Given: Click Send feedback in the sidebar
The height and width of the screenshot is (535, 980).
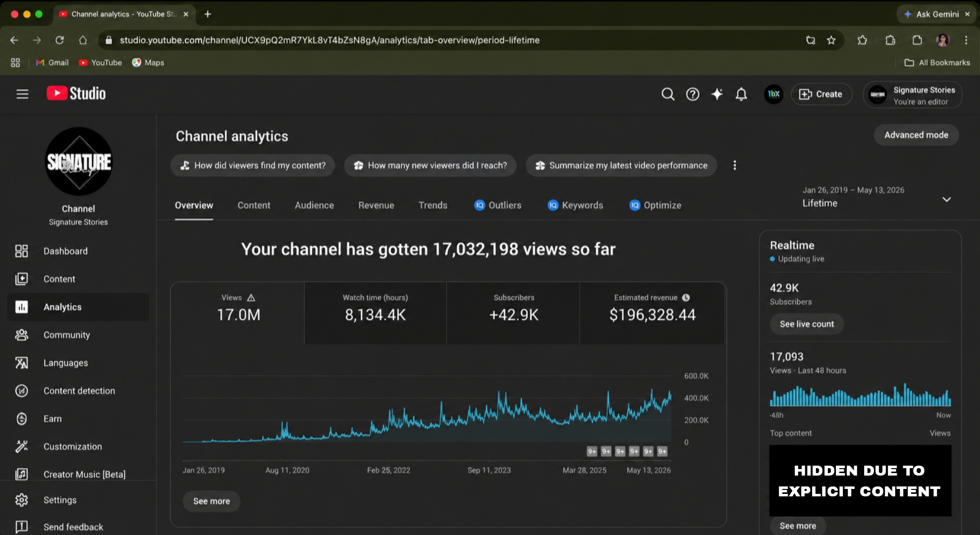Looking at the screenshot, I should click(x=78, y=527).
